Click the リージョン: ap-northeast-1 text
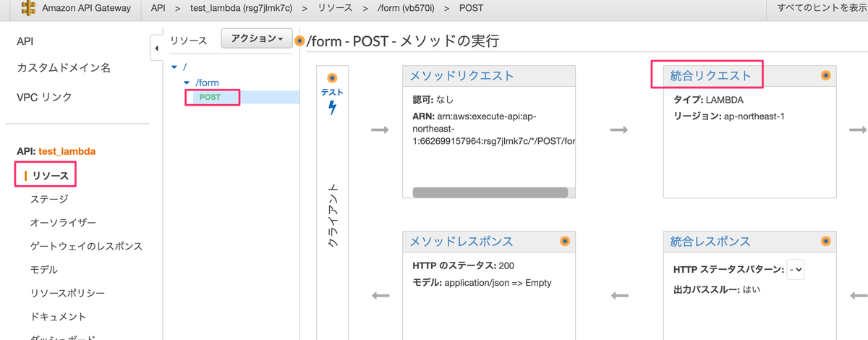The image size is (868, 340). click(x=729, y=116)
